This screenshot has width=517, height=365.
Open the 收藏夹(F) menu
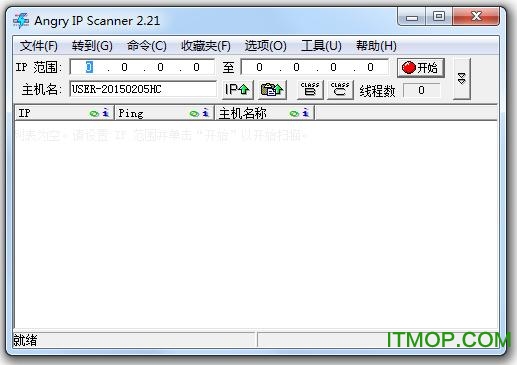point(206,46)
